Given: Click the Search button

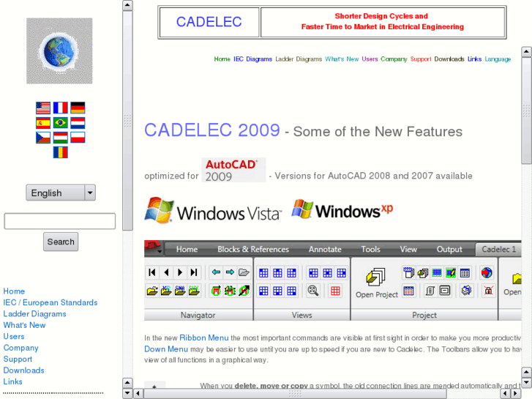Looking at the screenshot, I should pyautogui.click(x=61, y=242).
